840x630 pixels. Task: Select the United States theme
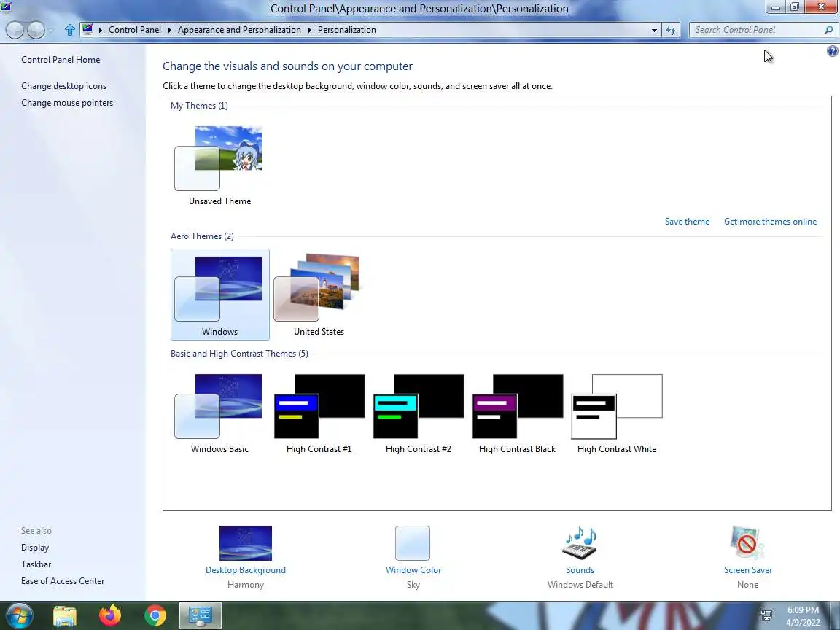[x=319, y=295]
